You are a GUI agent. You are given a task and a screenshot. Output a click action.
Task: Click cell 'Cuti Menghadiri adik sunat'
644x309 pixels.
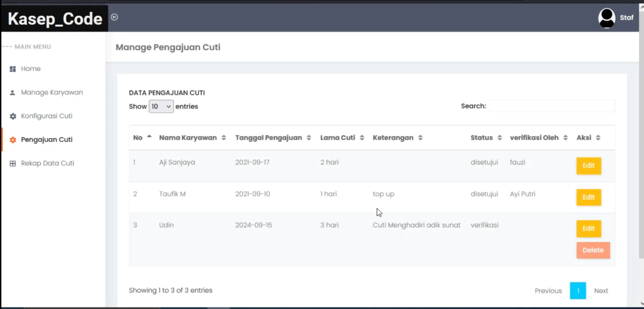[x=416, y=225]
